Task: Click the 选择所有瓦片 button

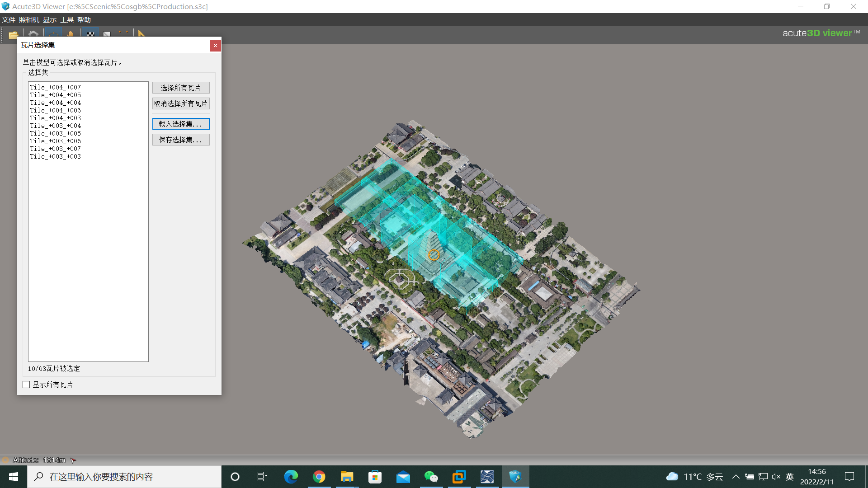Action: tap(180, 88)
